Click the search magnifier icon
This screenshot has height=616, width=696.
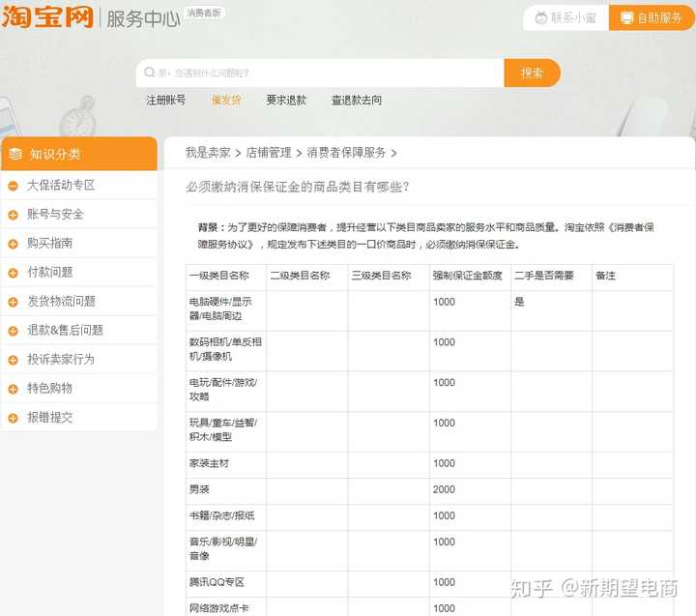(x=150, y=73)
